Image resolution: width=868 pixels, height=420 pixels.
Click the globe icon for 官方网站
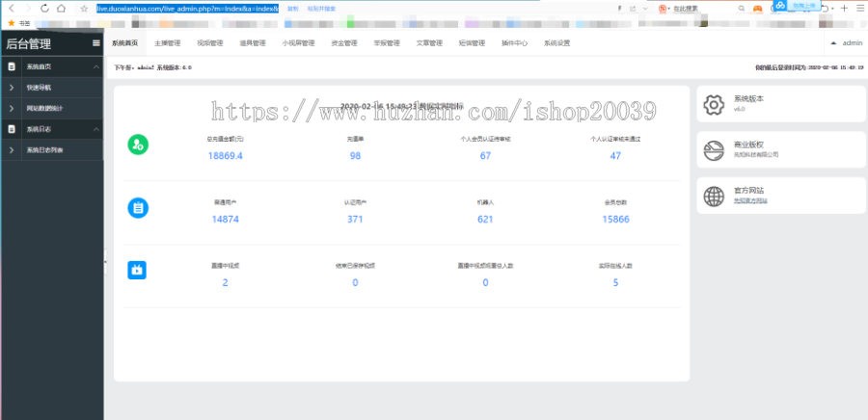(x=714, y=197)
